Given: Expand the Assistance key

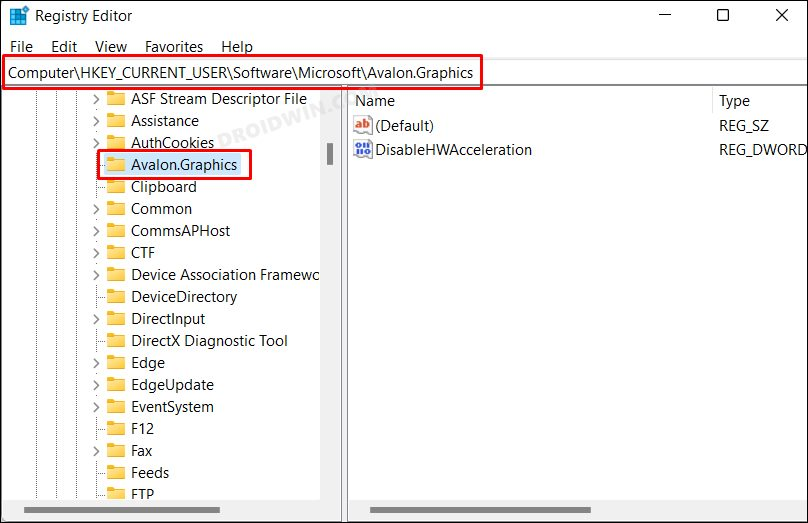Looking at the screenshot, I should 96,121.
